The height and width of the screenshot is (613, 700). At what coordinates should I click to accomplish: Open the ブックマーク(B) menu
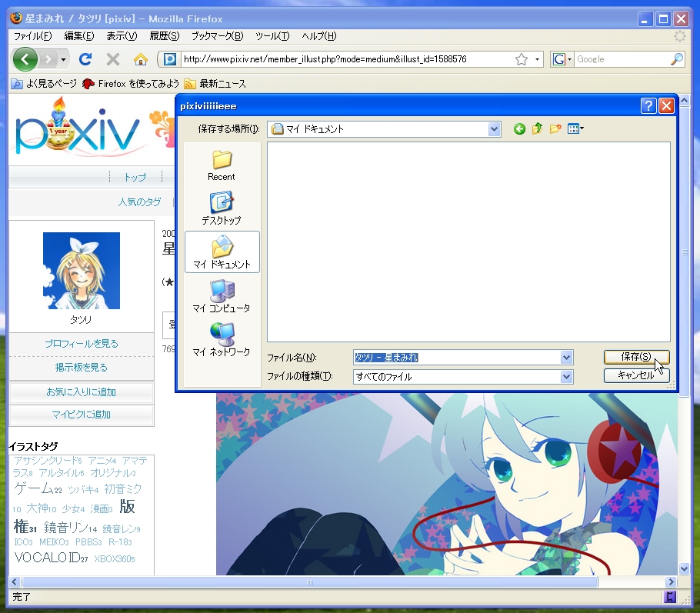click(218, 36)
